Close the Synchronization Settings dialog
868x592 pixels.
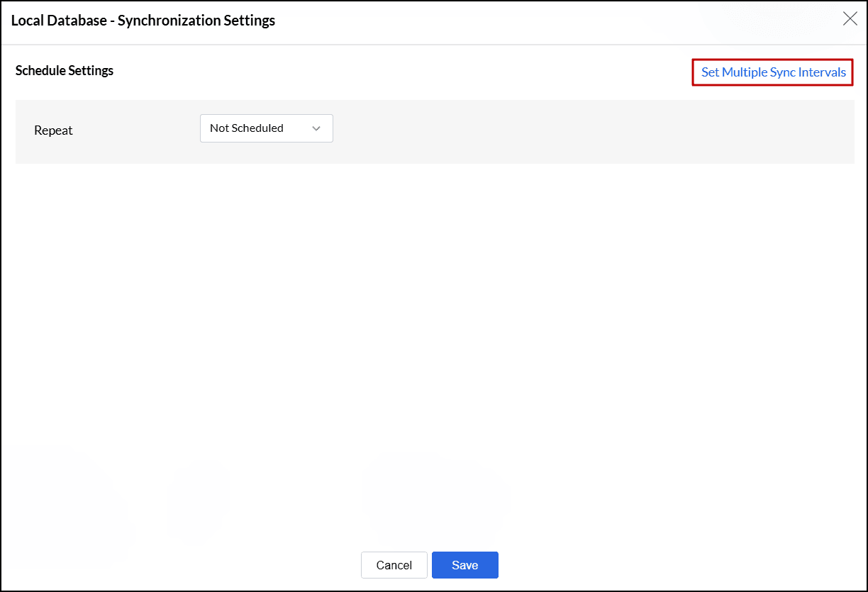coord(850,19)
